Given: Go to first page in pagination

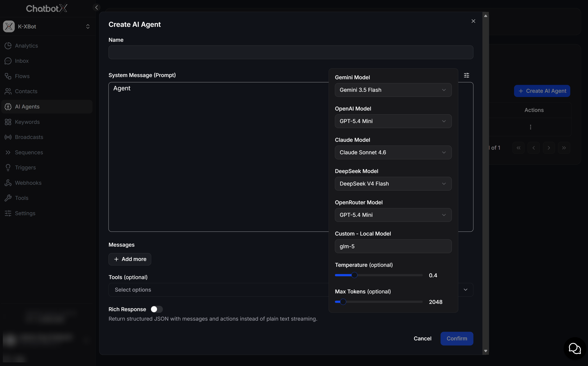Looking at the screenshot, I should (x=518, y=148).
